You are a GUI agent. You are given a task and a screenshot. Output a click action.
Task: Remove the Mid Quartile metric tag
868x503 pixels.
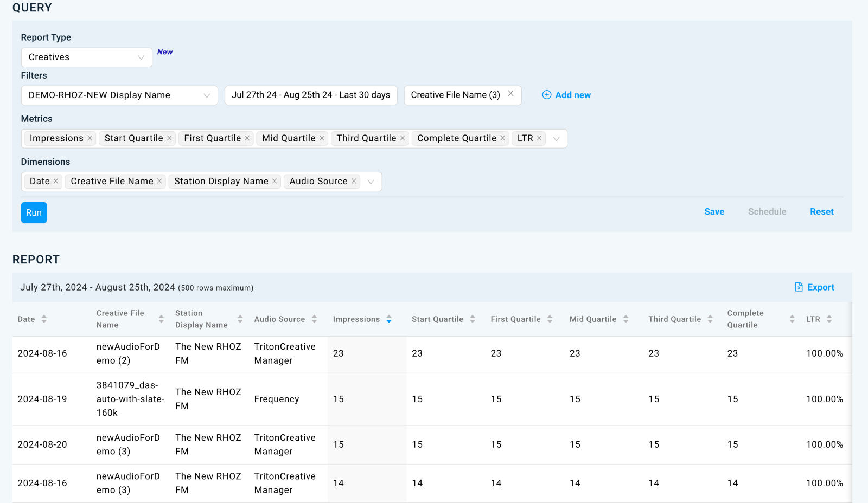[x=322, y=138]
